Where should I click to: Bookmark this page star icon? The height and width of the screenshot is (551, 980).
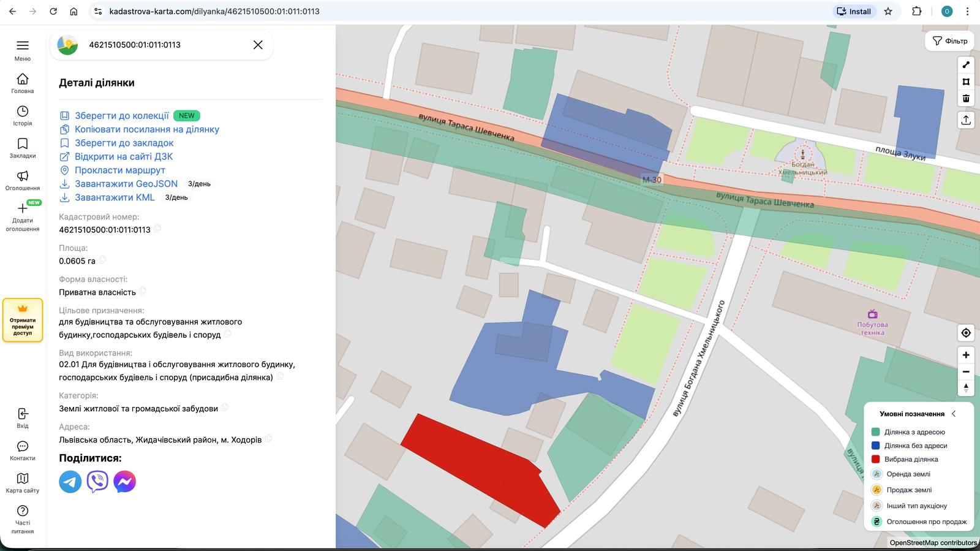pos(888,11)
